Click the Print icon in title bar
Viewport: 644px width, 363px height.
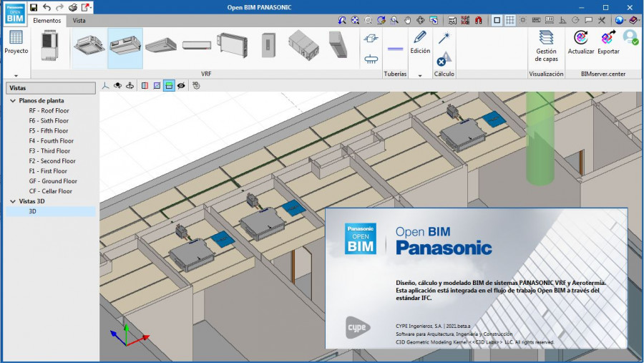73,7
